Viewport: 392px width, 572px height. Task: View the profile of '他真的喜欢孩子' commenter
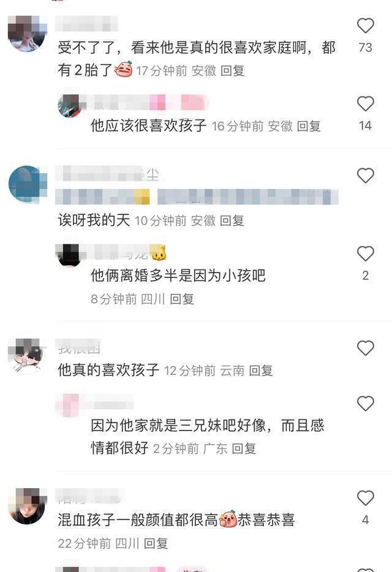[x=28, y=356]
